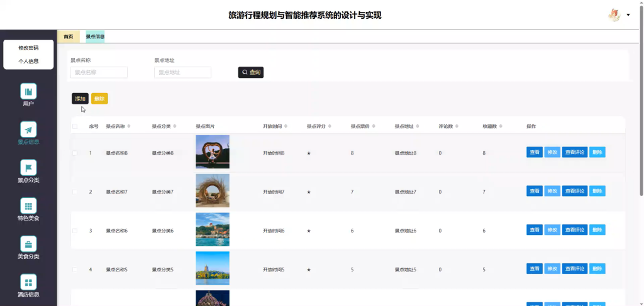Click the 开放时间7 cell

point(274,192)
